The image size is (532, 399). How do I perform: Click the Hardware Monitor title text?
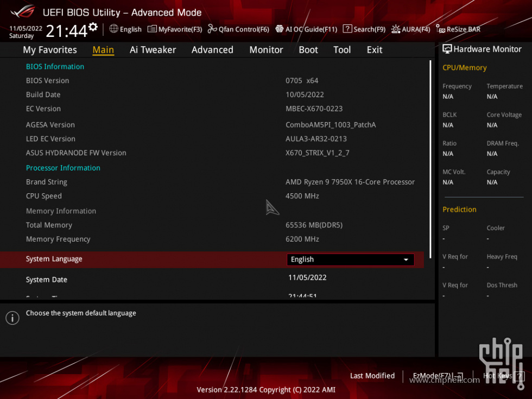click(x=487, y=49)
